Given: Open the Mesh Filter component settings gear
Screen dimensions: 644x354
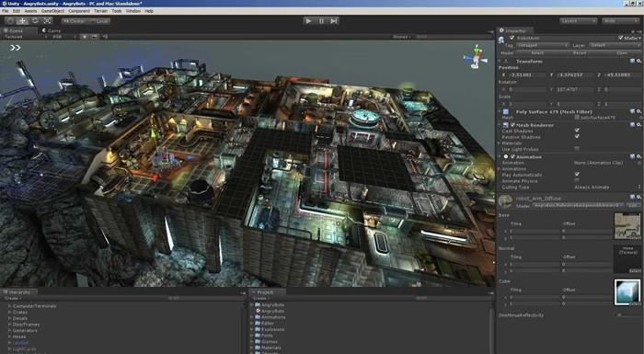Looking at the screenshot, I should 638,111.
